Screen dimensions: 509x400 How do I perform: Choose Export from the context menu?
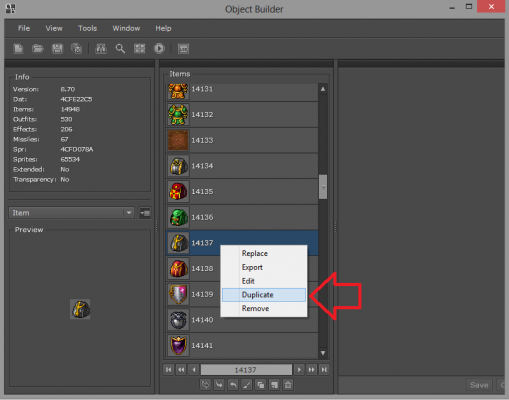click(x=252, y=267)
